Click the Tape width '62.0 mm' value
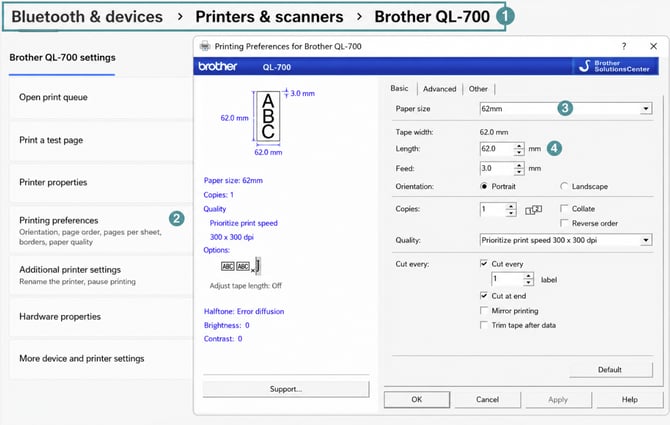The width and height of the screenshot is (670, 425). [494, 132]
